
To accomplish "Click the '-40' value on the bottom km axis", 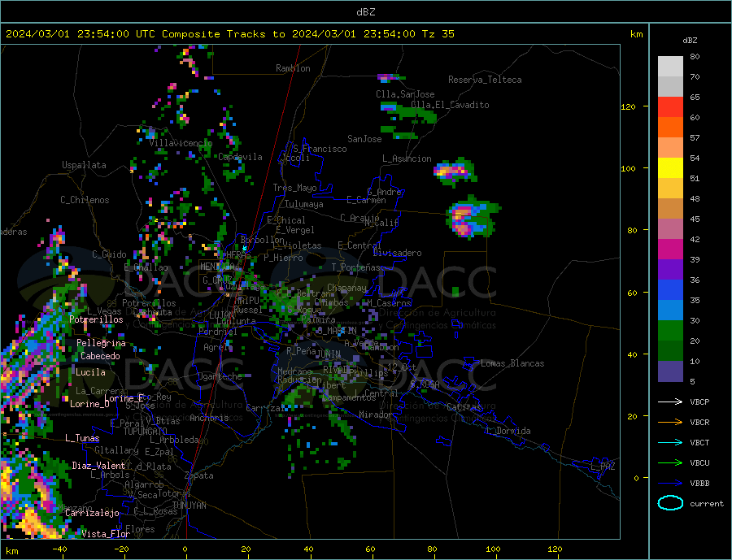I will (x=59, y=549).
